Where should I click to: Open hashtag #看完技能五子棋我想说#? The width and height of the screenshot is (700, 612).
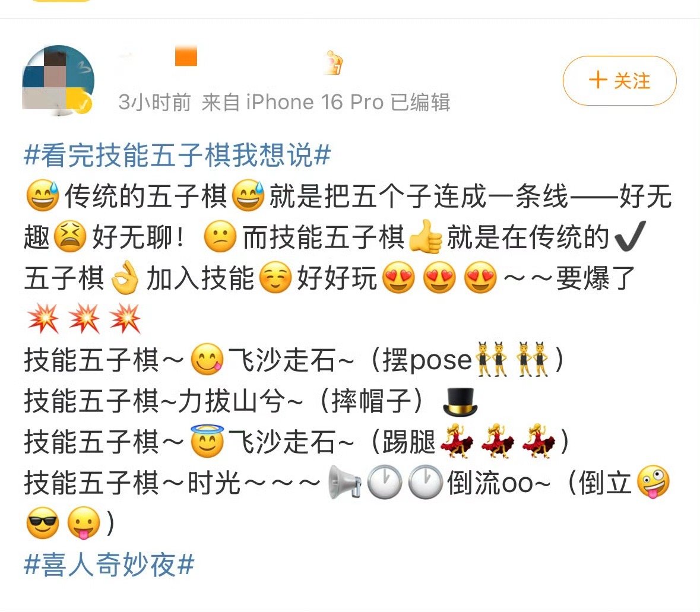click(178, 155)
